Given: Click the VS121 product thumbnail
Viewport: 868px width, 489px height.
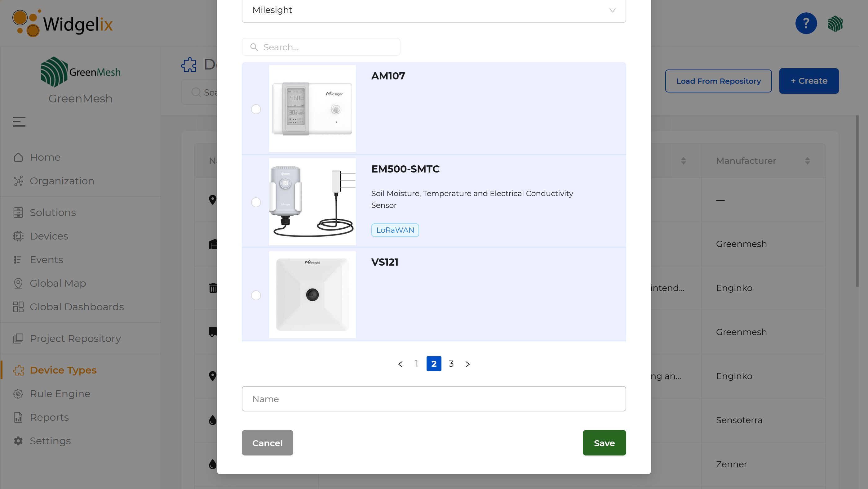Looking at the screenshot, I should tap(312, 295).
